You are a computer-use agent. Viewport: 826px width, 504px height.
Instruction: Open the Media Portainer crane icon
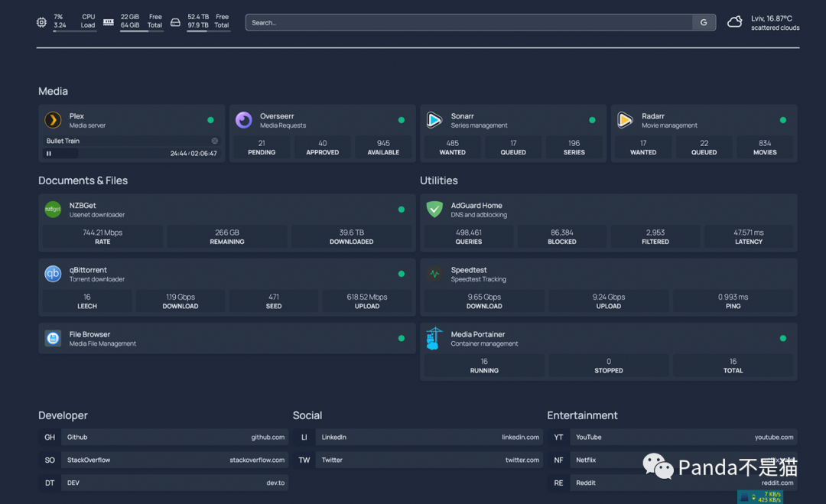[434, 338]
